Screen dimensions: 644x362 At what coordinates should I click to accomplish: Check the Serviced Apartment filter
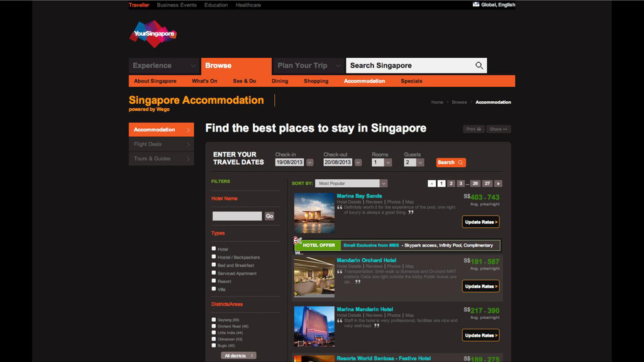tap(214, 273)
